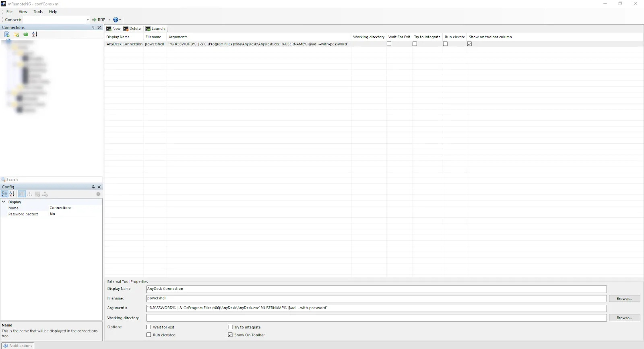
Task: Add a new connection in Connections panel
Action: [x=7, y=34]
